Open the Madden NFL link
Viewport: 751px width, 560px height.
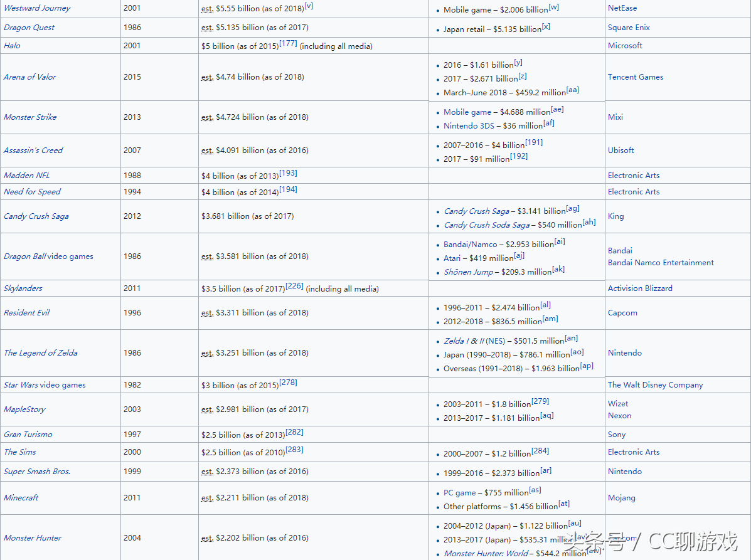coord(27,176)
